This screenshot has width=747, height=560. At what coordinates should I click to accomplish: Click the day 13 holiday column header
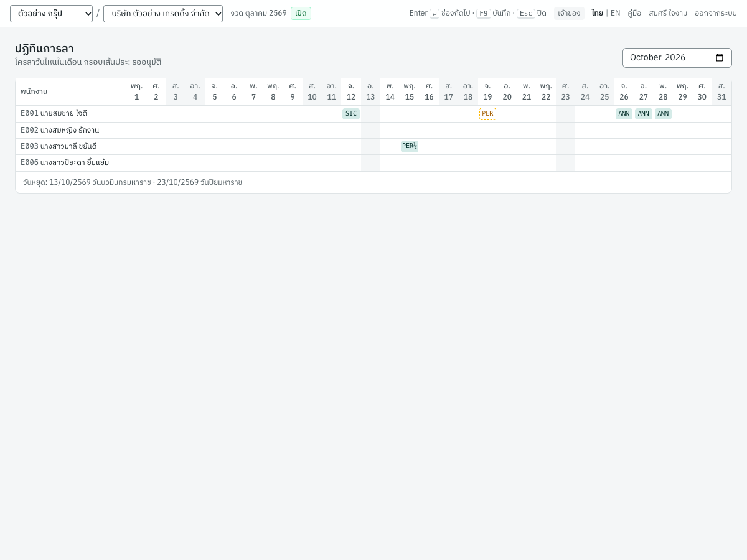(x=370, y=91)
